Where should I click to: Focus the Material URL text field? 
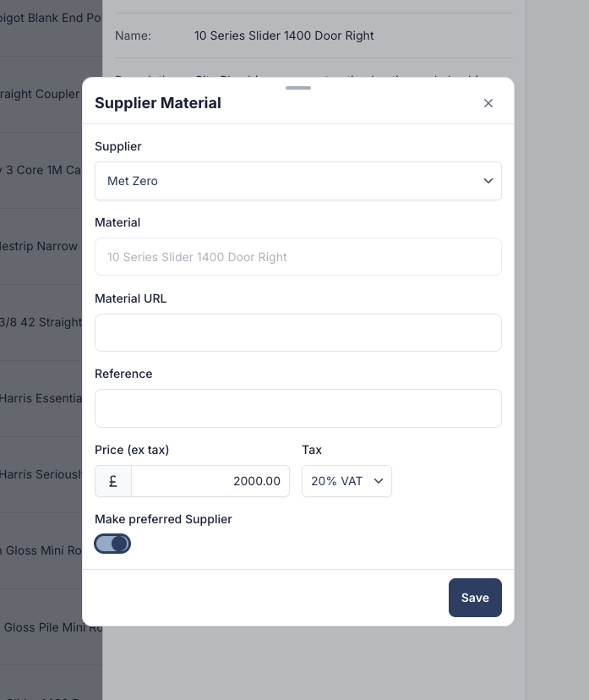coord(298,332)
